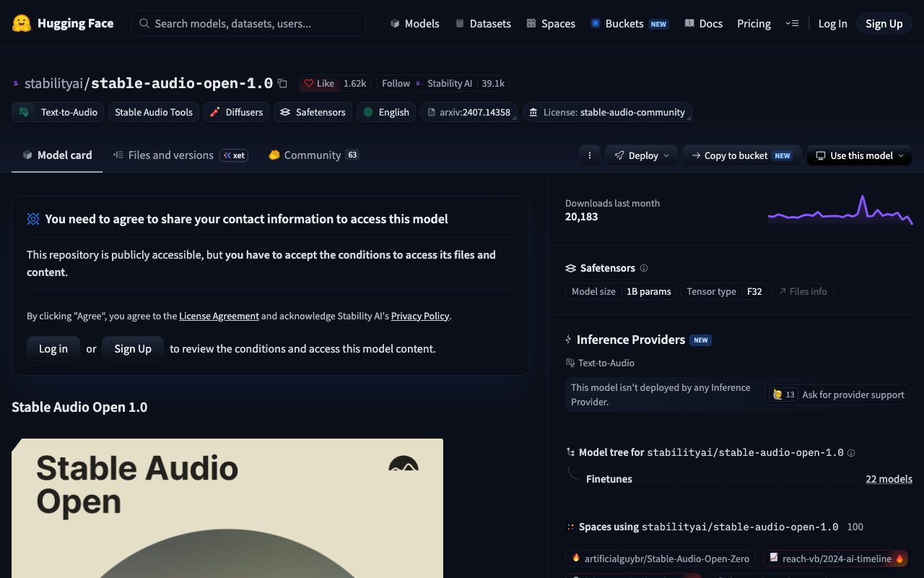Open the Models navigation item
Screen dimensions: 924x578
click(414, 23)
